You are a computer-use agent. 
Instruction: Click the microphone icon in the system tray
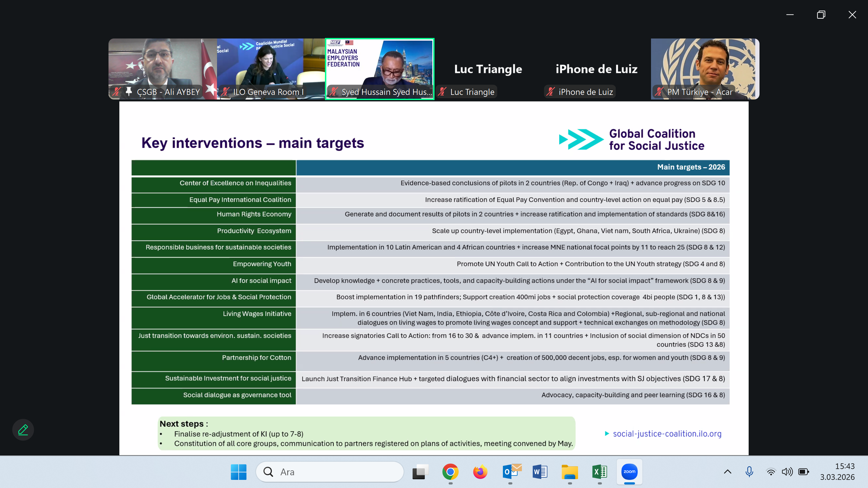[749, 472]
